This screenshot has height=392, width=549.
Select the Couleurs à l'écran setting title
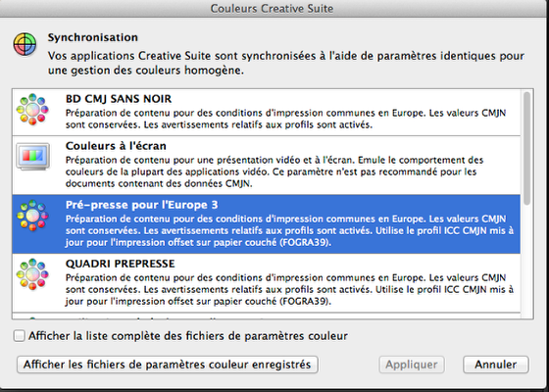click(116, 146)
